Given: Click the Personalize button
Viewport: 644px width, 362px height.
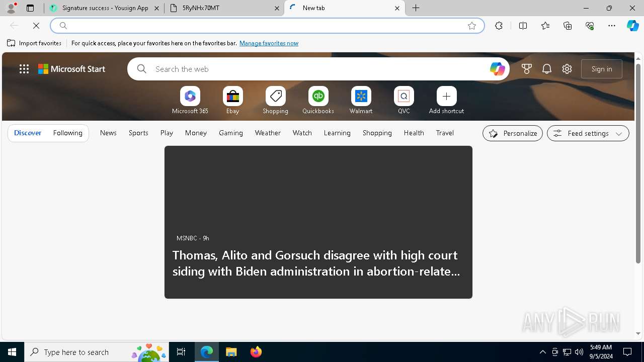Looking at the screenshot, I should [x=513, y=133].
